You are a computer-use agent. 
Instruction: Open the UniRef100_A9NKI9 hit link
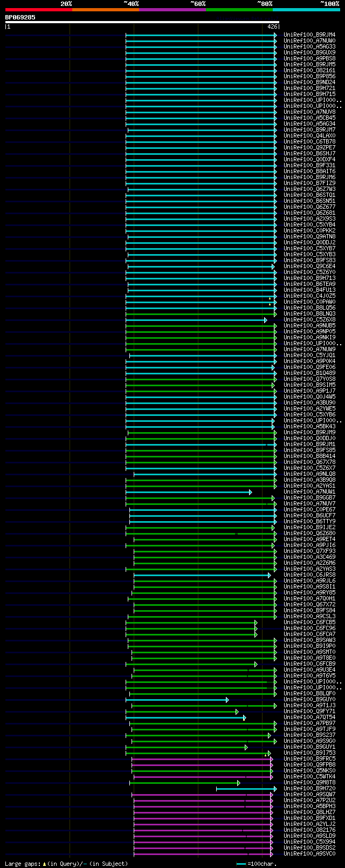click(x=309, y=337)
